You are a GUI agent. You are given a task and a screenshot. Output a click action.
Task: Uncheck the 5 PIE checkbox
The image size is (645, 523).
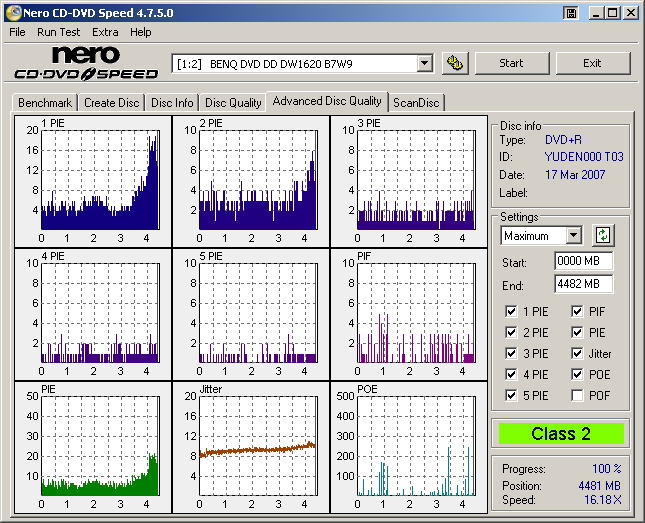[512, 396]
